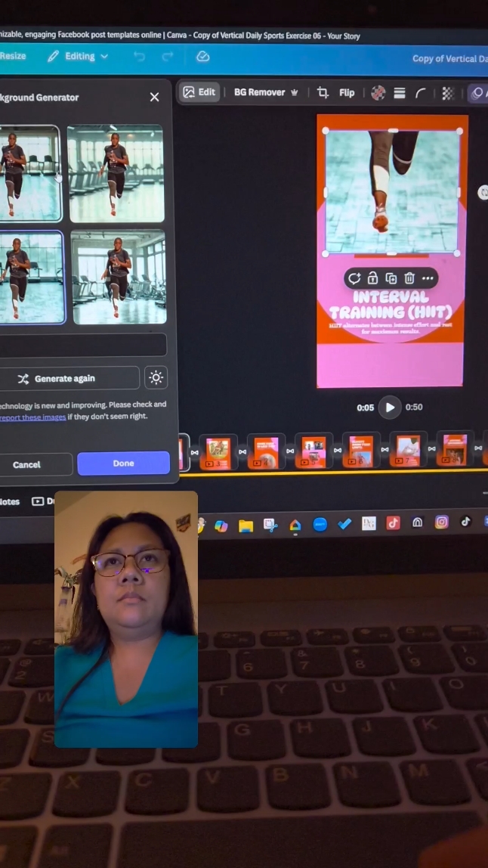Click the lock icon on floating toolbar
The height and width of the screenshot is (868, 488).
[372, 278]
